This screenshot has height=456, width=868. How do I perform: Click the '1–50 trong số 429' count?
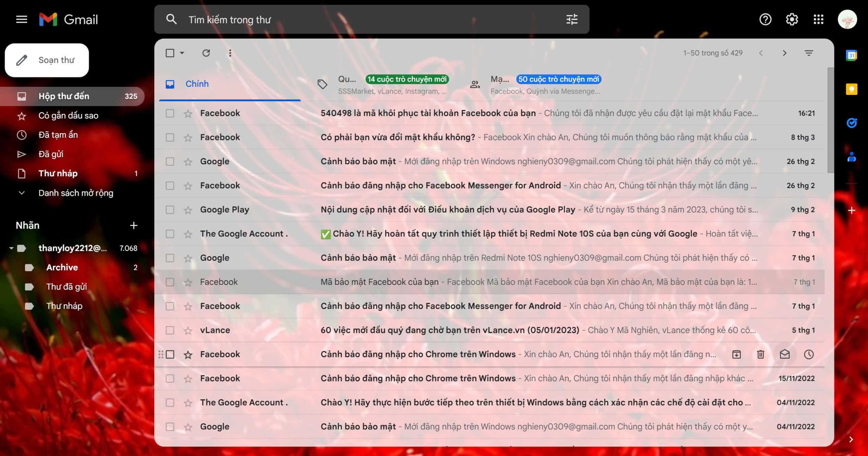[713, 53]
